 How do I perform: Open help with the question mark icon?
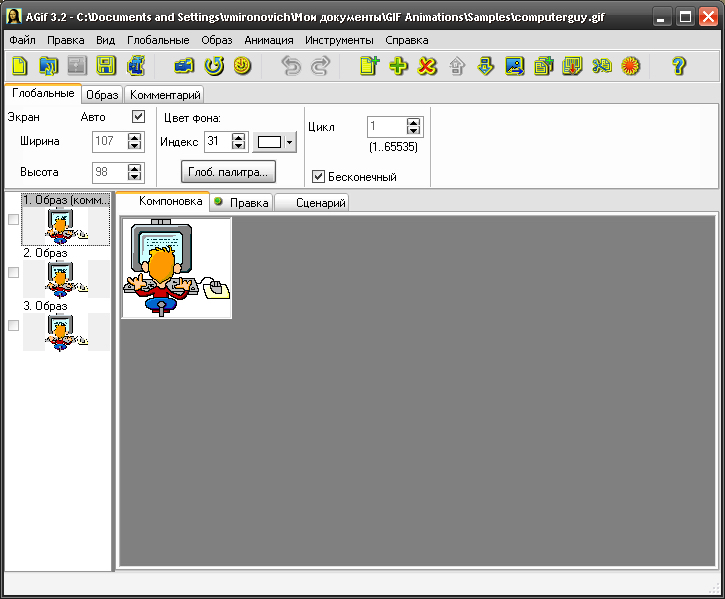coord(678,67)
